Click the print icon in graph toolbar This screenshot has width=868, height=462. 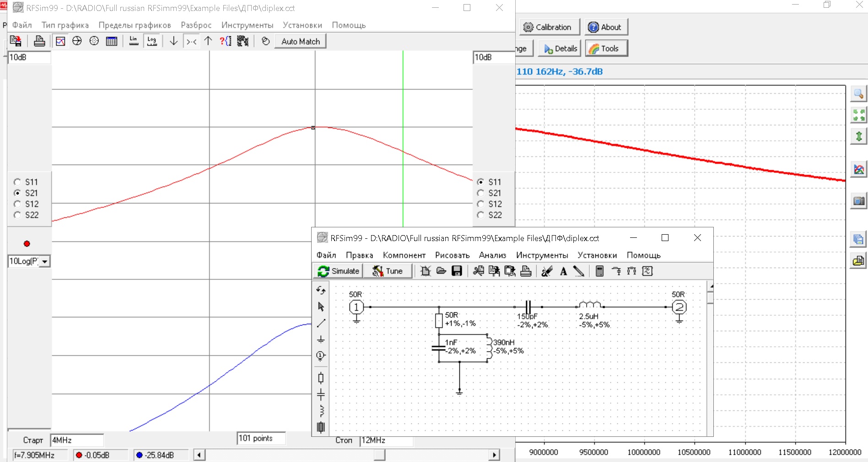[x=39, y=41]
